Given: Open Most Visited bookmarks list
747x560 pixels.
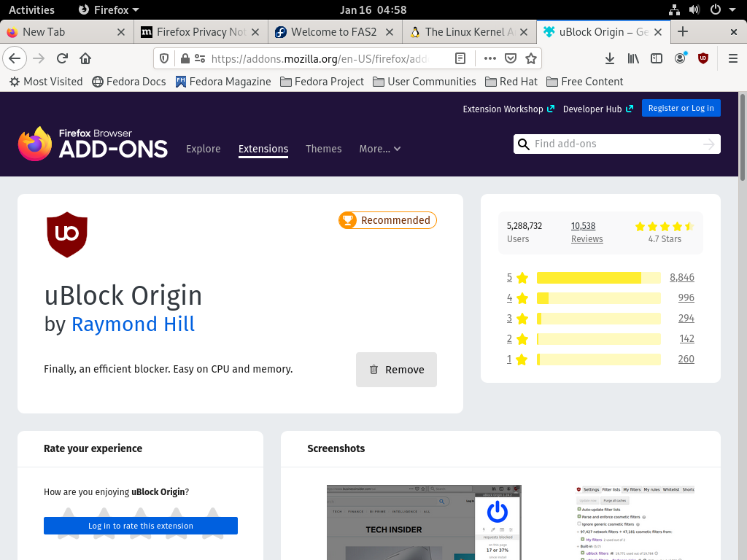Looking at the screenshot, I should [46, 82].
